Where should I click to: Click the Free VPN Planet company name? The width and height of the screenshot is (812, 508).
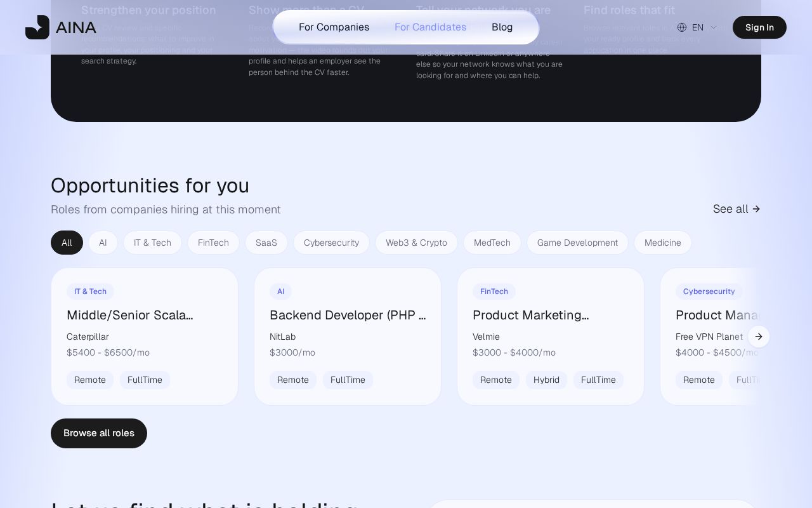tap(709, 337)
